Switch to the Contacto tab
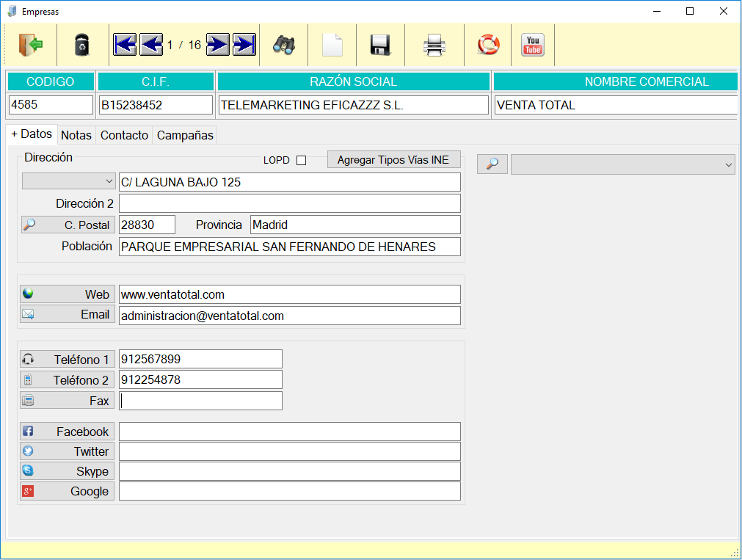 (x=125, y=135)
